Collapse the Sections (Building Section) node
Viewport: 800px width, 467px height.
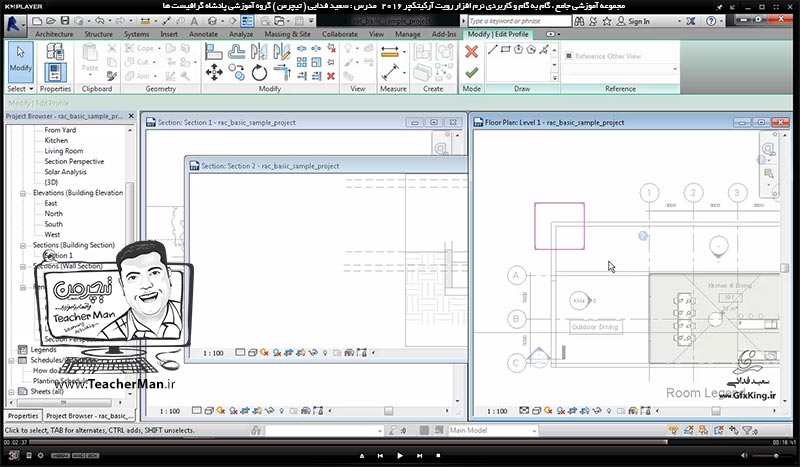(x=23, y=245)
